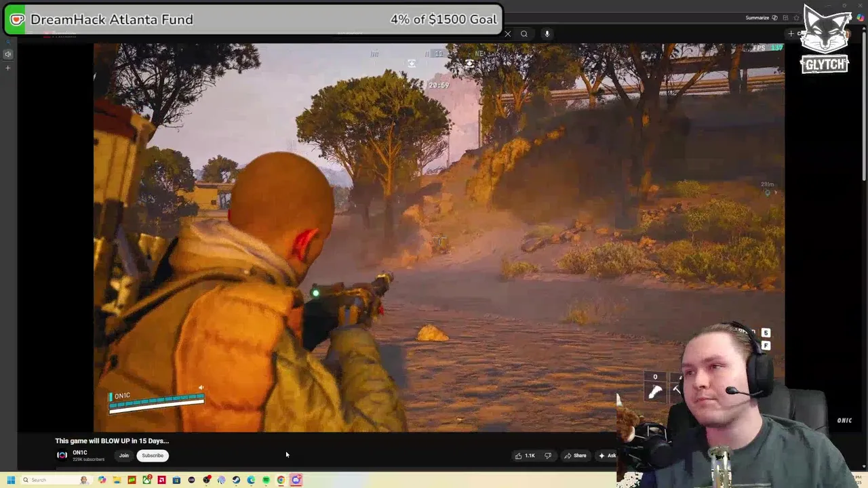Click the taskbar Search field
The height and width of the screenshot is (488, 868).
[56, 480]
